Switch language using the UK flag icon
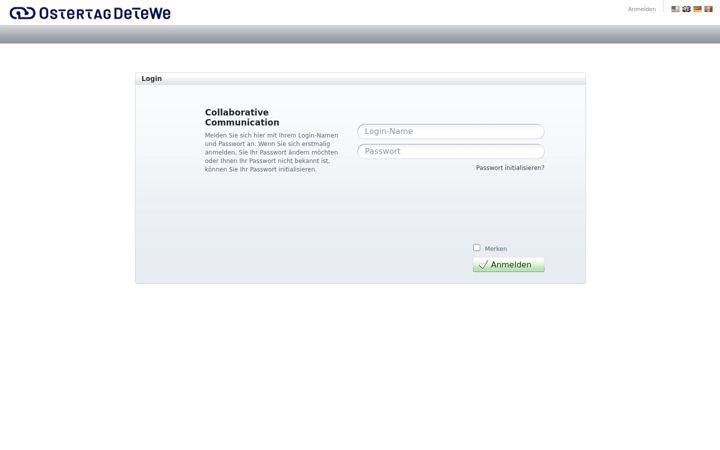Image resolution: width=720 pixels, height=450 pixels. pos(686,9)
